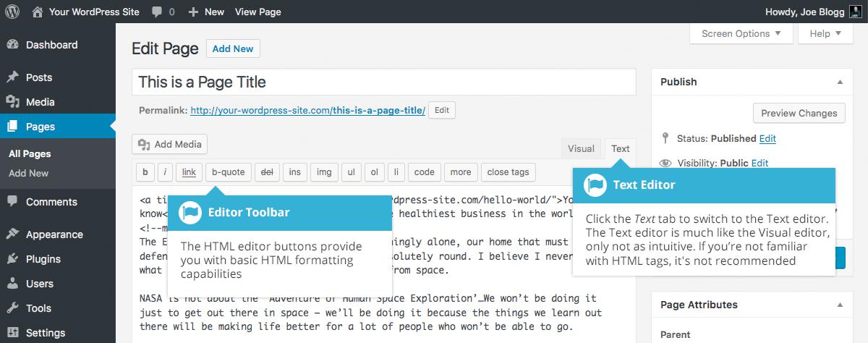Image resolution: width=868 pixels, height=343 pixels.
Task: Switch to the Visual editor tab
Action: click(x=581, y=148)
